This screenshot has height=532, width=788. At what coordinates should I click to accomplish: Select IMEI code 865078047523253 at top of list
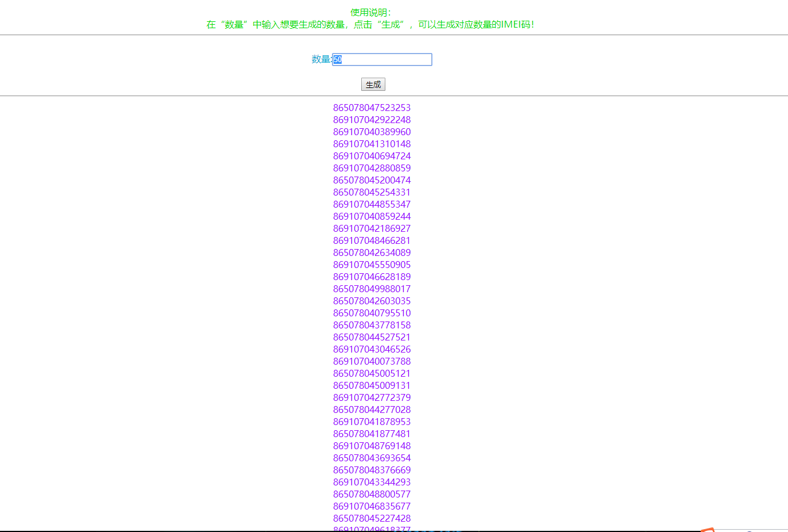click(x=372, y=108)
